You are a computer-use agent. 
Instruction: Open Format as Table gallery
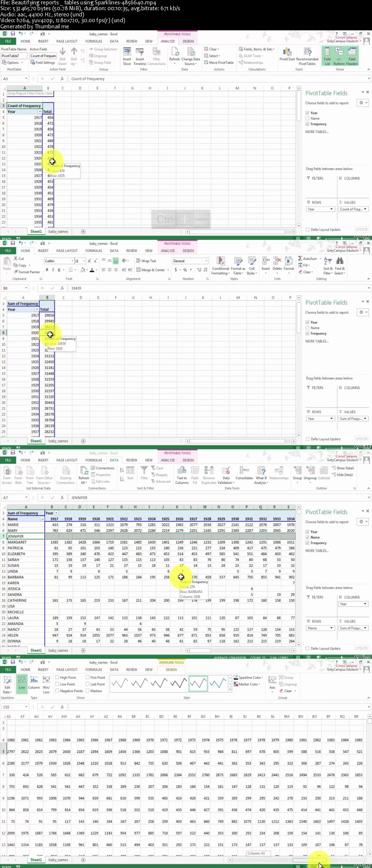pos(238,265)
